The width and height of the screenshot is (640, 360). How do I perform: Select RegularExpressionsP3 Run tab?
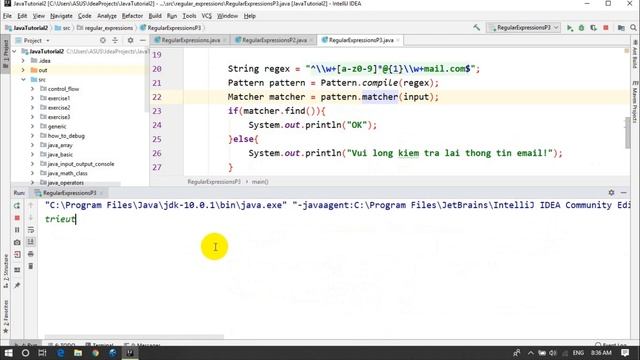[69, 193]
